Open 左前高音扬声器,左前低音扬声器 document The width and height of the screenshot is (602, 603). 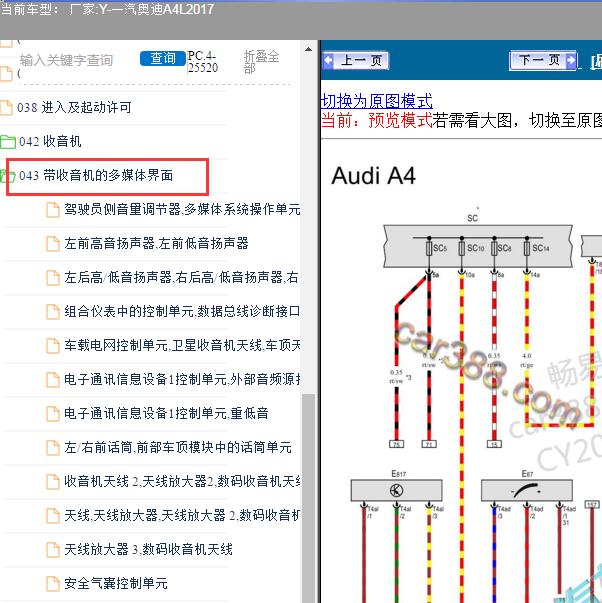[156, 243]
